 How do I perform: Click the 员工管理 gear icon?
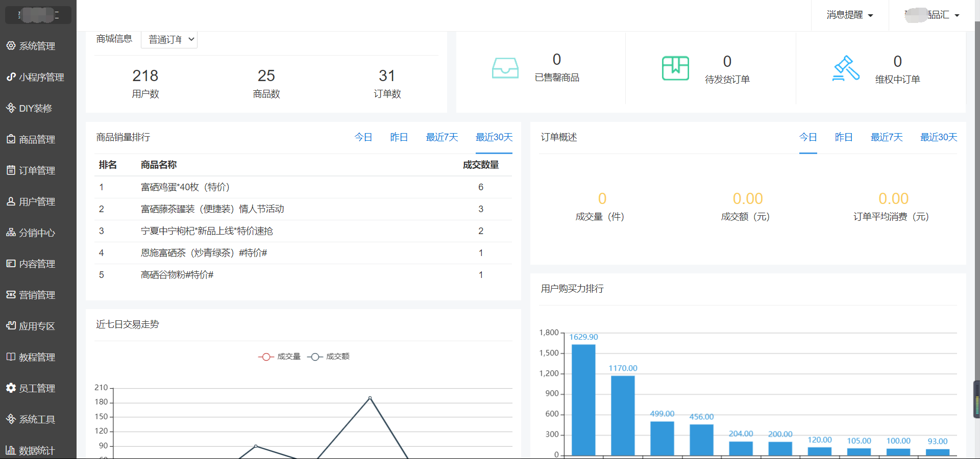[x=11, y=388]
